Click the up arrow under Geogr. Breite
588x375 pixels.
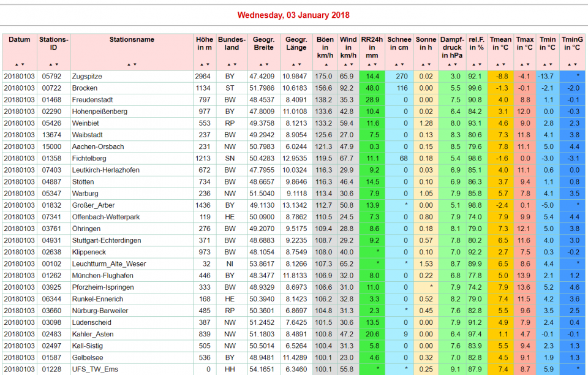click(260, 64)
